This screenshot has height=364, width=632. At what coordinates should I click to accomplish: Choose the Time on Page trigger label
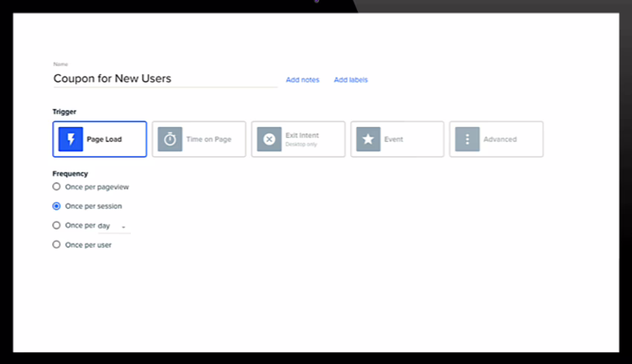click(208, 139)
